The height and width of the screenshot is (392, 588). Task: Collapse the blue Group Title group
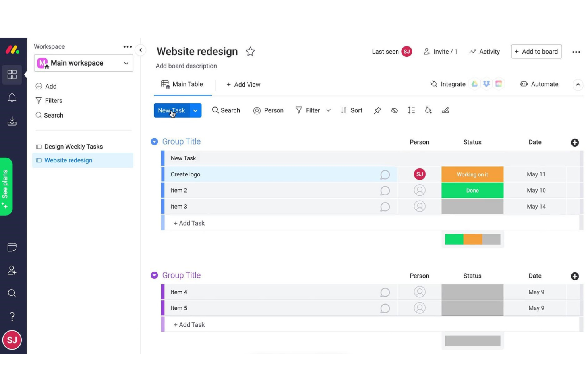pyautogui.click(x=154, y=142)
